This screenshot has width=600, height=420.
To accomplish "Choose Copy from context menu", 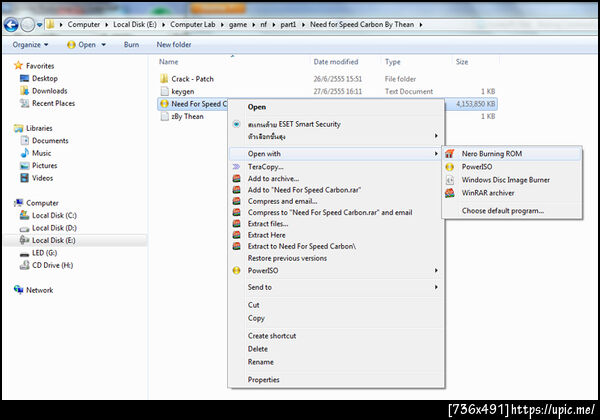I will tap(256, 318).
